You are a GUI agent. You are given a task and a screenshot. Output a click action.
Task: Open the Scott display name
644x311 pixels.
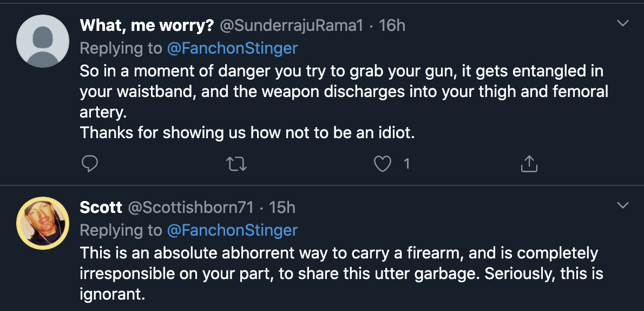tap(101, 208)
